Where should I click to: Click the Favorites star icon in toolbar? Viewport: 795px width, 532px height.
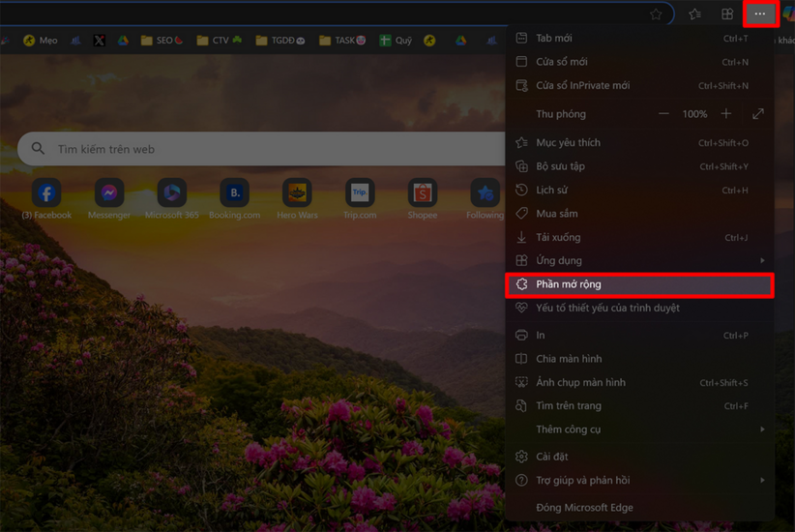click(694, 14)
